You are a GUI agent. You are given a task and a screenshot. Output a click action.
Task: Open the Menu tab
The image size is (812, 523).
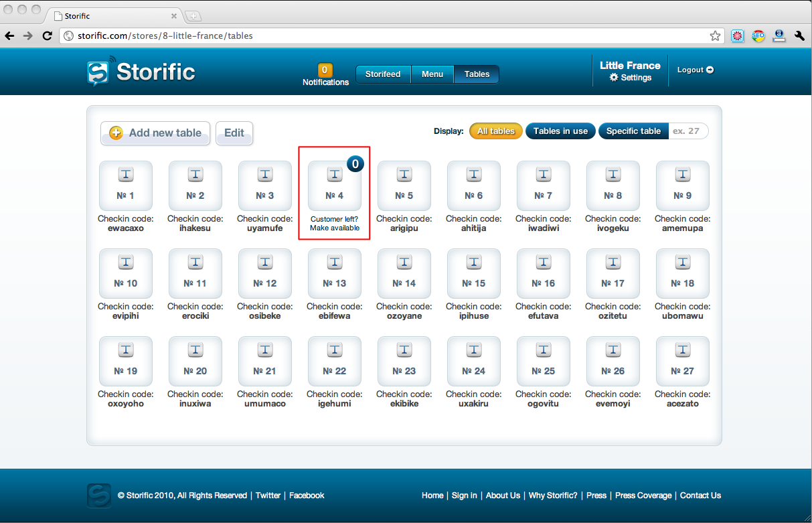pyautogui.click(x=432, y=74)
